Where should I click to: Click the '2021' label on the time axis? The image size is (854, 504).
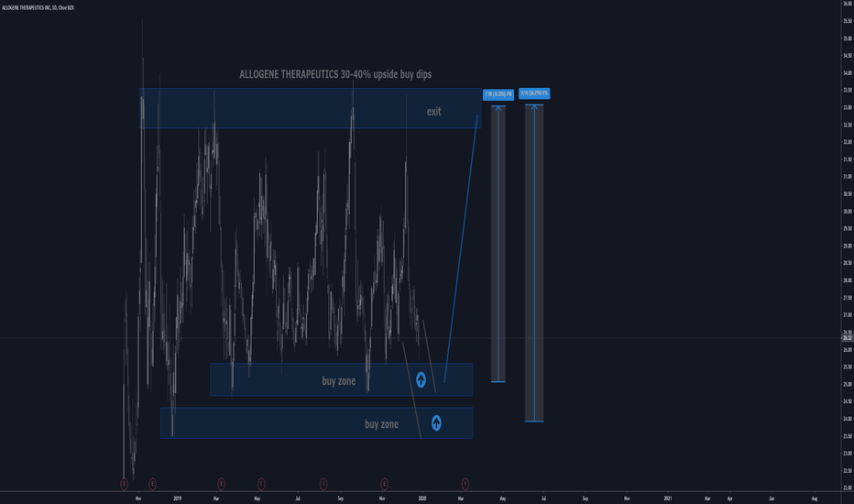point(668,498)
